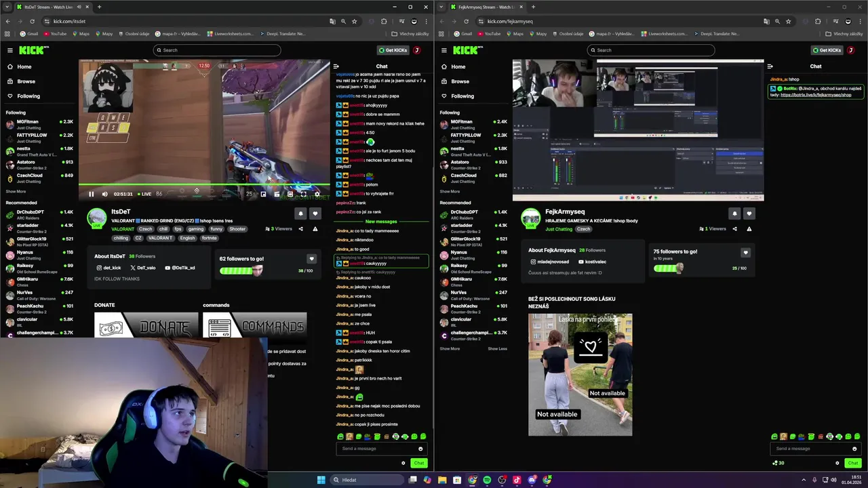Click Search field in FejkArmyseq window
Viewport: 868px width, 488px height.
click(651, 50)
